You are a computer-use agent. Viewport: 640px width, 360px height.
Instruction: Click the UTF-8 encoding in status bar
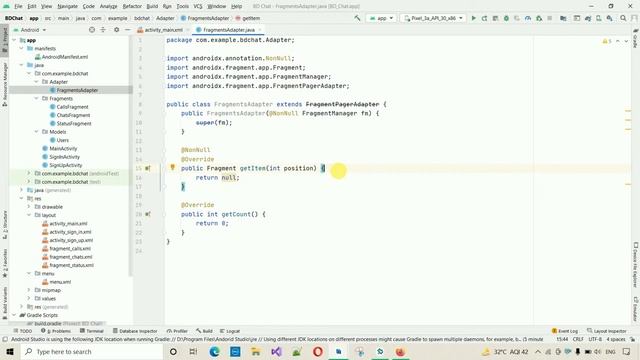[595, 339]
